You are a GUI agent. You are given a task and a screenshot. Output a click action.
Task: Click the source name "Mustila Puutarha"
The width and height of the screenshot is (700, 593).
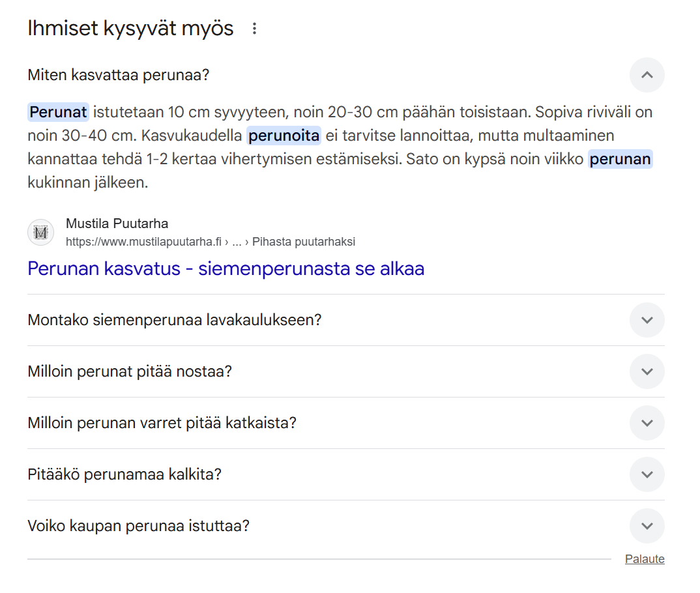pyautogui.click(x=116, y=223)
